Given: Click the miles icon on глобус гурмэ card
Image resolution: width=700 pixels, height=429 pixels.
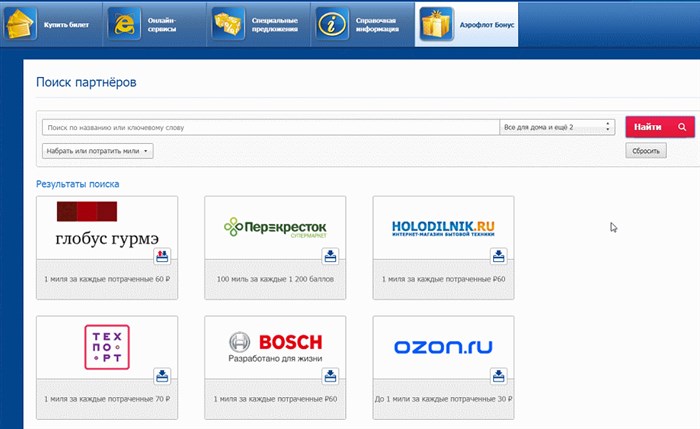Looking at the screenshot, I should pos(162,256).
